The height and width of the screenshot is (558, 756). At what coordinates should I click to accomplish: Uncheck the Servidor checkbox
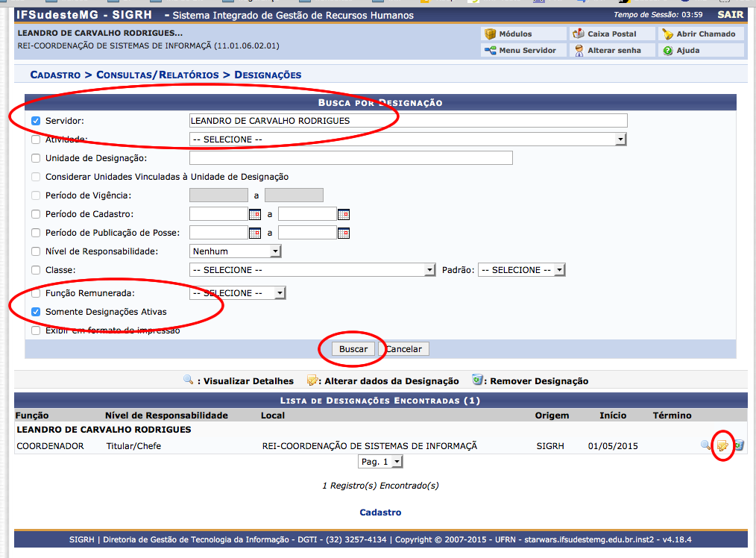point(36,121)
